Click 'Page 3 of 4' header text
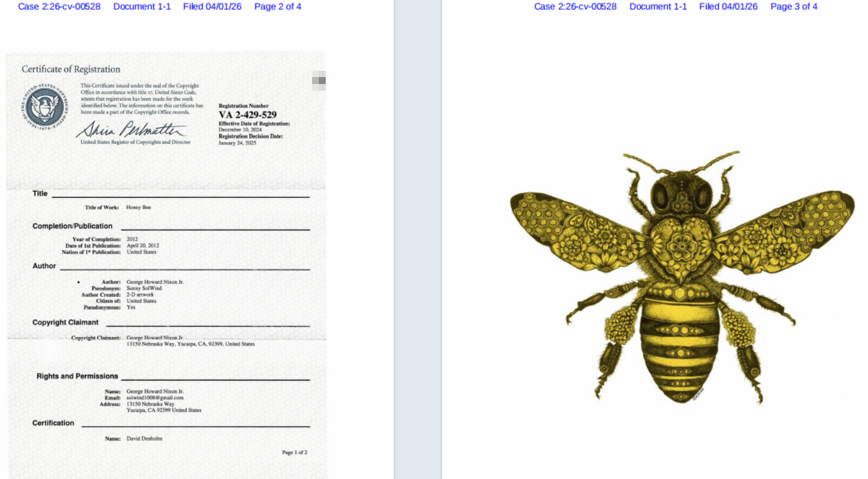Viewport: 868px width, 479px height. [x=794, y=6]
